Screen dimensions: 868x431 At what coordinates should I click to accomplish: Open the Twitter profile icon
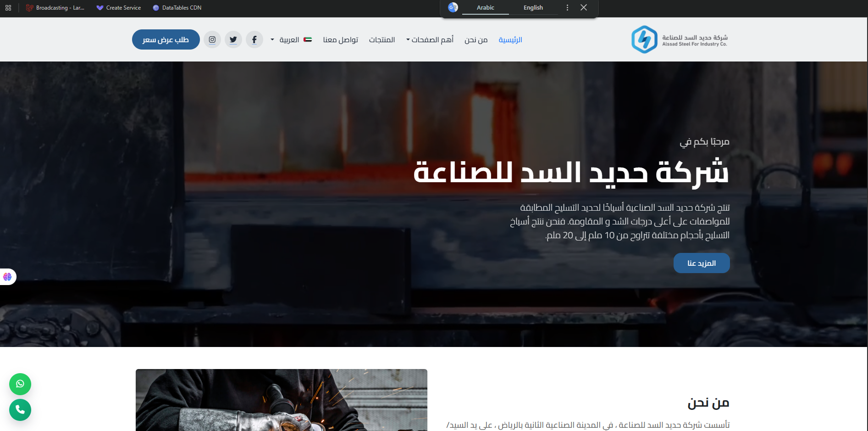(233, 39)
